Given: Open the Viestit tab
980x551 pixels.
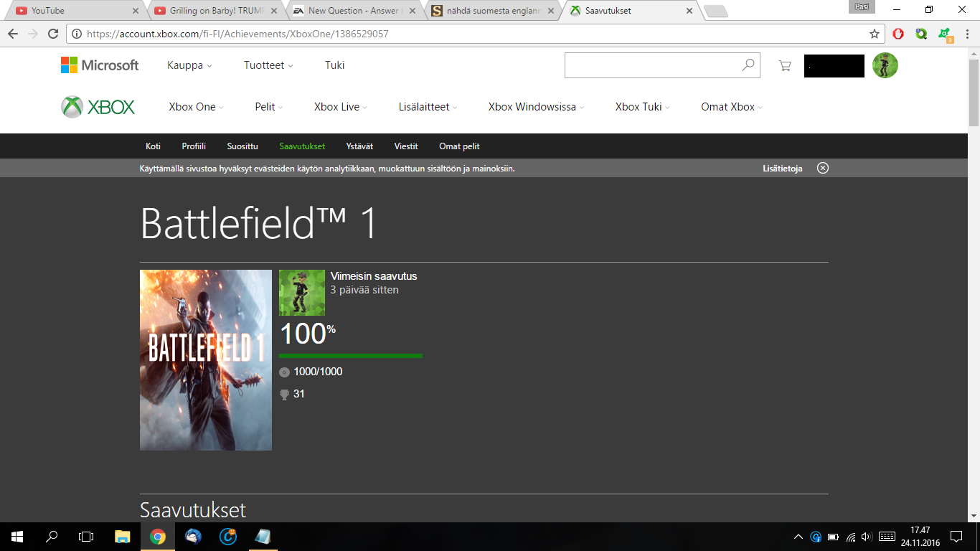Looking at the screenshot, I should [406, 146].
